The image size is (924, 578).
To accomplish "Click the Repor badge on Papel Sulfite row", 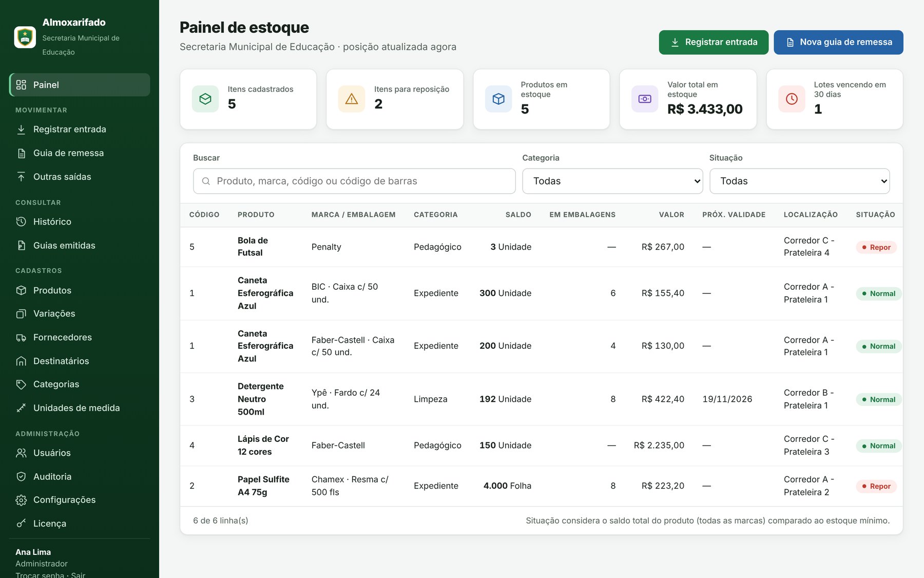I will (x=876, y=486).
